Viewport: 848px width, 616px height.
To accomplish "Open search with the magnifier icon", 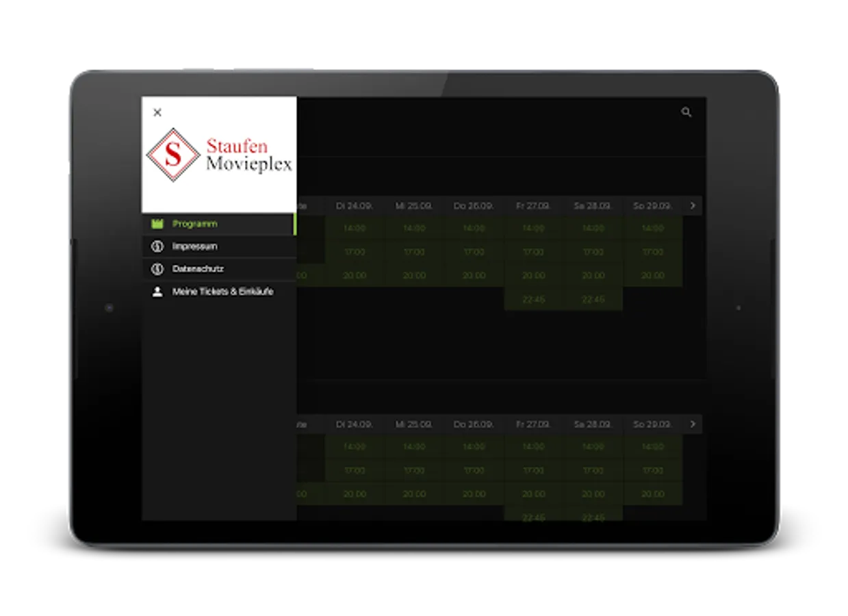I will point(686,112).
